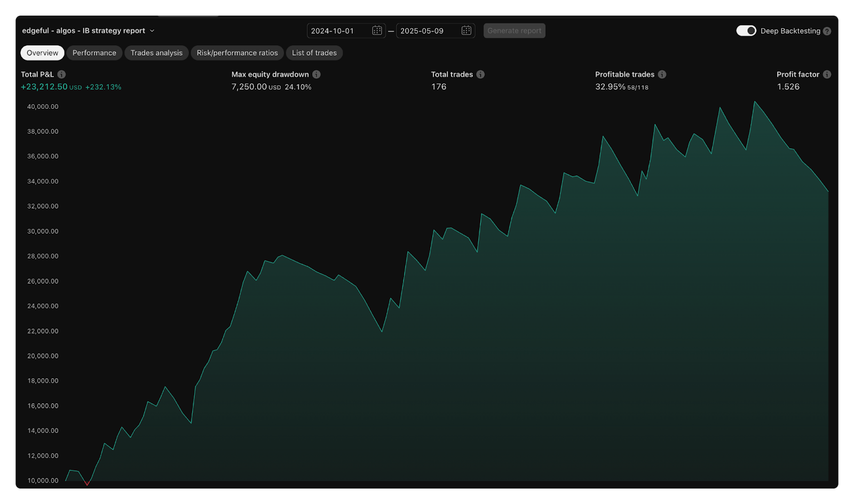Switch to the Performance tab
The image size is (854, 504).
click(x=94, y=53)
